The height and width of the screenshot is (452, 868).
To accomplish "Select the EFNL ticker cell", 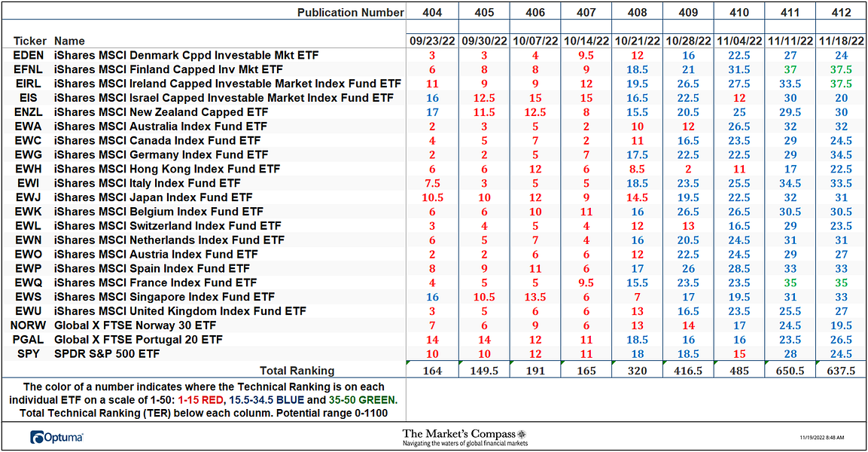I will (29, 70).
